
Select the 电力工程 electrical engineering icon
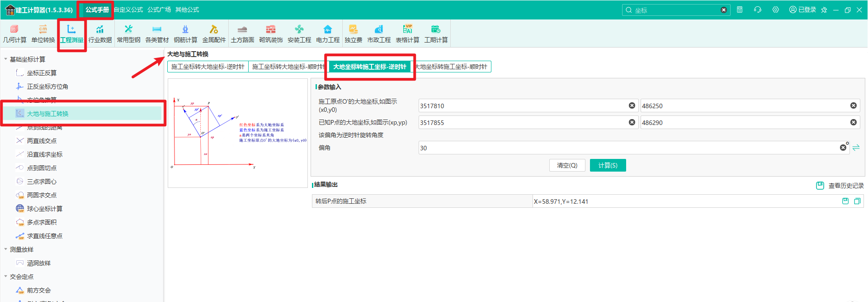(328, 34)
